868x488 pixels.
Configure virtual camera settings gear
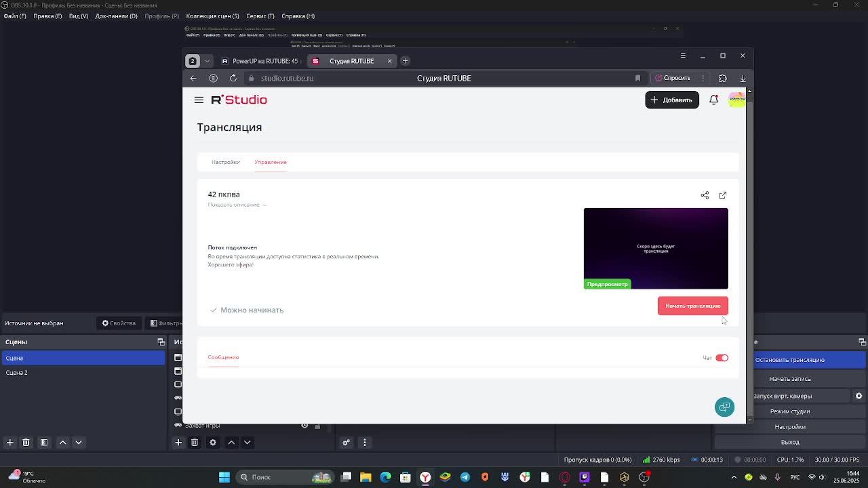coord(859,396)
